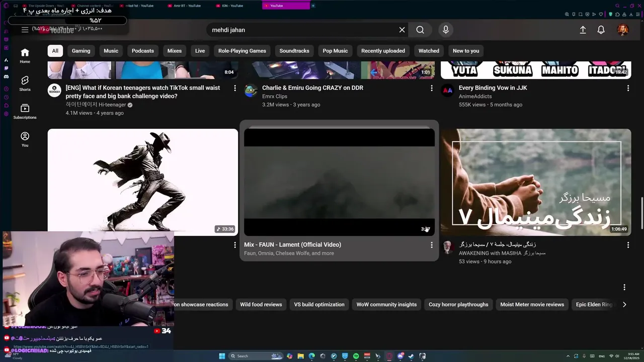Filter by Watched videos
The width and height of the screenshot is (644, 362).
click(x=429, y=51)
